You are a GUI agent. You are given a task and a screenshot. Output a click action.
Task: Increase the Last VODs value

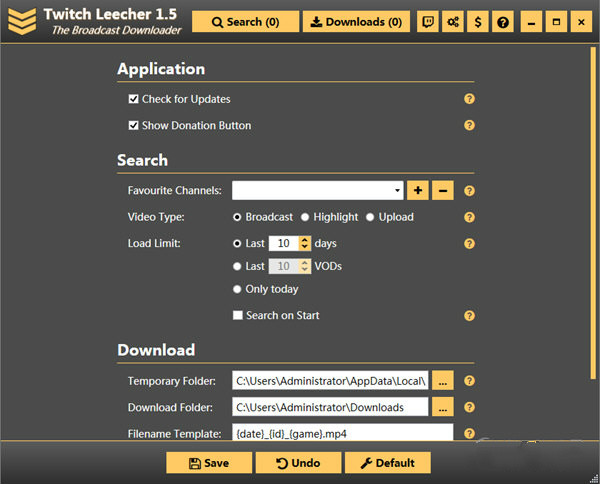305,263
